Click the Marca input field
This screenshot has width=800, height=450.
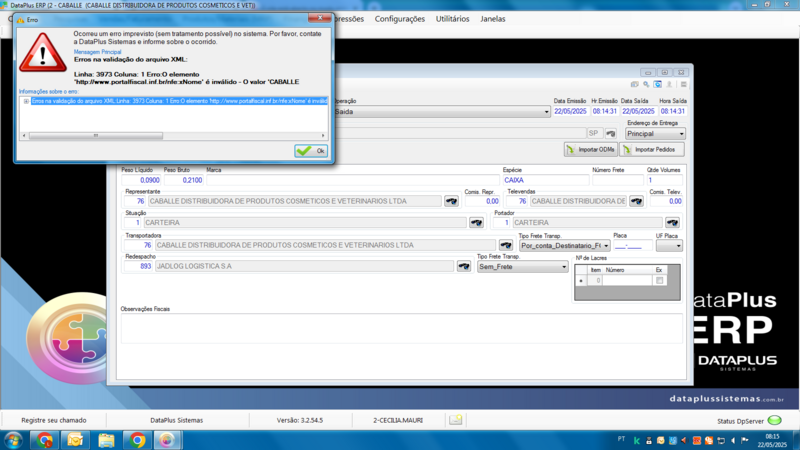tap(353, 180)
